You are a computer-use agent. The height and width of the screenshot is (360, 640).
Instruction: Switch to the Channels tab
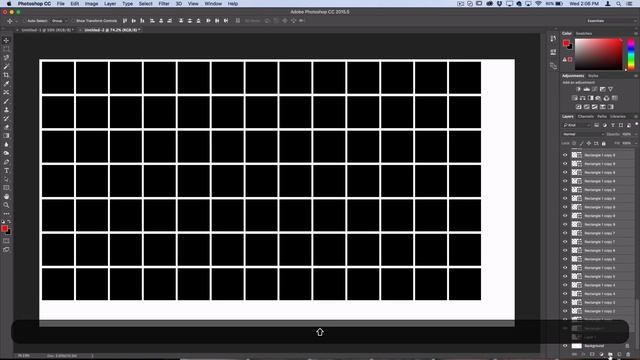tap(586, 116)
